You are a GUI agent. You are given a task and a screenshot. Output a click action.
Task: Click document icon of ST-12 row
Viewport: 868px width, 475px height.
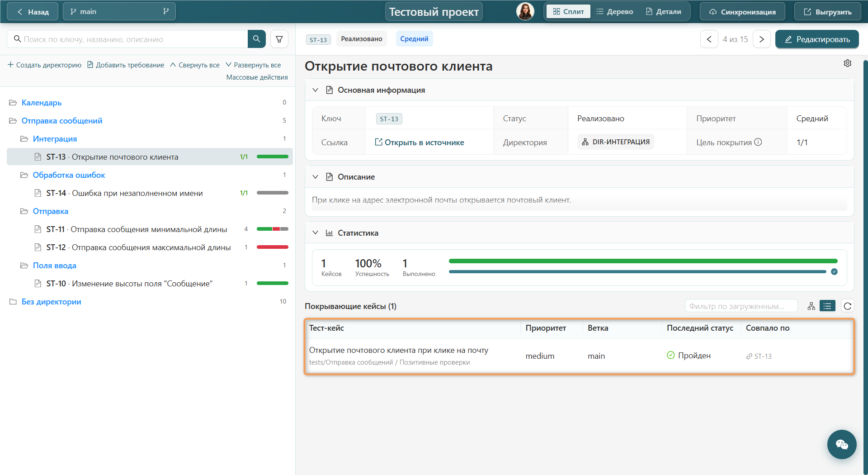pos(38,247)
